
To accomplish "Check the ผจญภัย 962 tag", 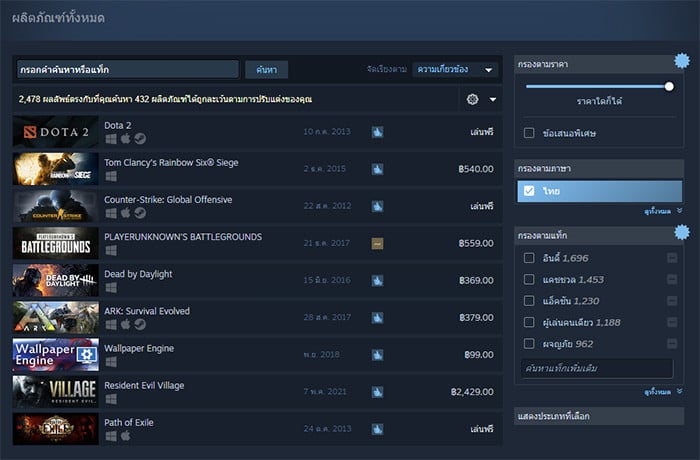I will pos(529,343).
